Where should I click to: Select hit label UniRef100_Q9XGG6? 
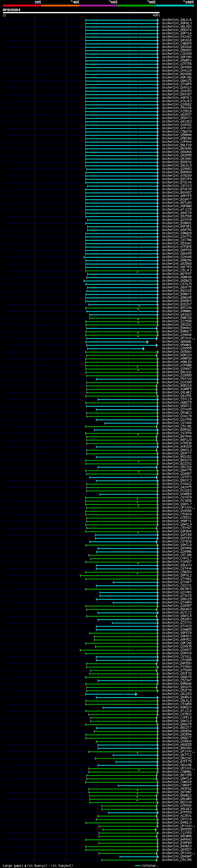point(177,47)
